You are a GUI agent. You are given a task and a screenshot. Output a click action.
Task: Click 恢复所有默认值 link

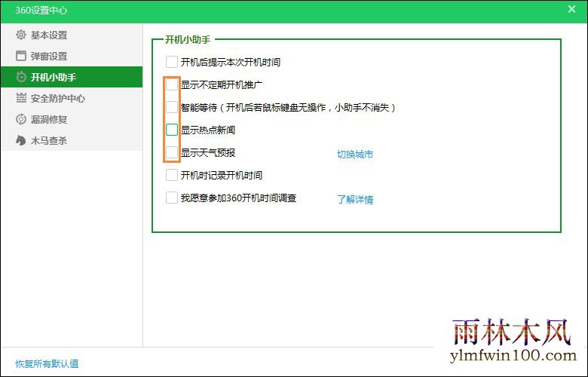click(x=47, y=363)
